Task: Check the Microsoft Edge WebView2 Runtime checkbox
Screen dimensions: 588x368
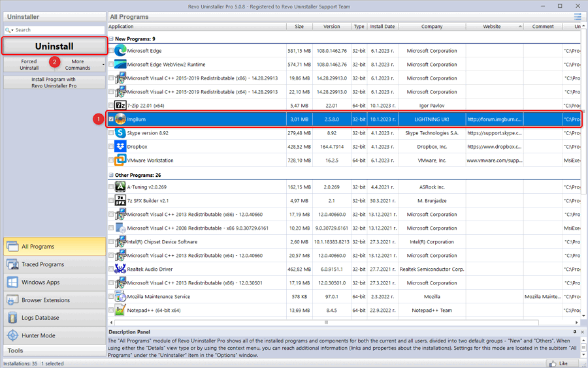Action: pos(111,65)
